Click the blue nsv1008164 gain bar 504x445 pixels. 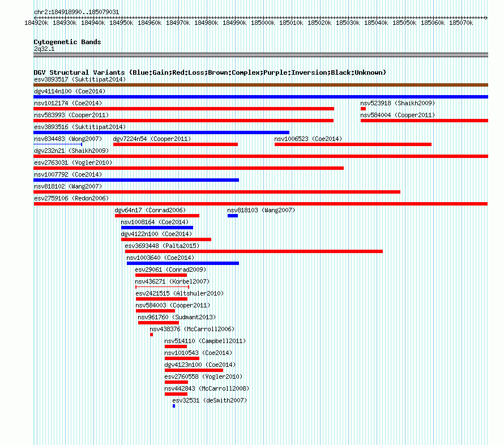pyautogui.click(x=157, y=228)
